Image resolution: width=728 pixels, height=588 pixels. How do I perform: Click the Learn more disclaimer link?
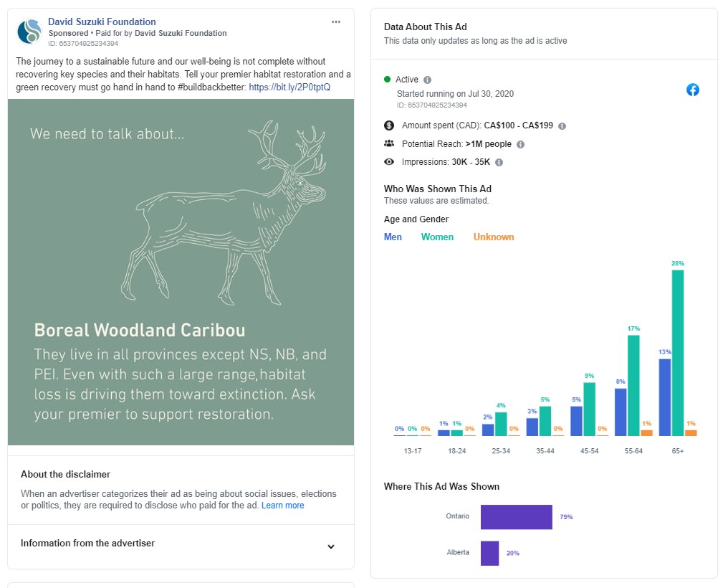pos(283,506)
